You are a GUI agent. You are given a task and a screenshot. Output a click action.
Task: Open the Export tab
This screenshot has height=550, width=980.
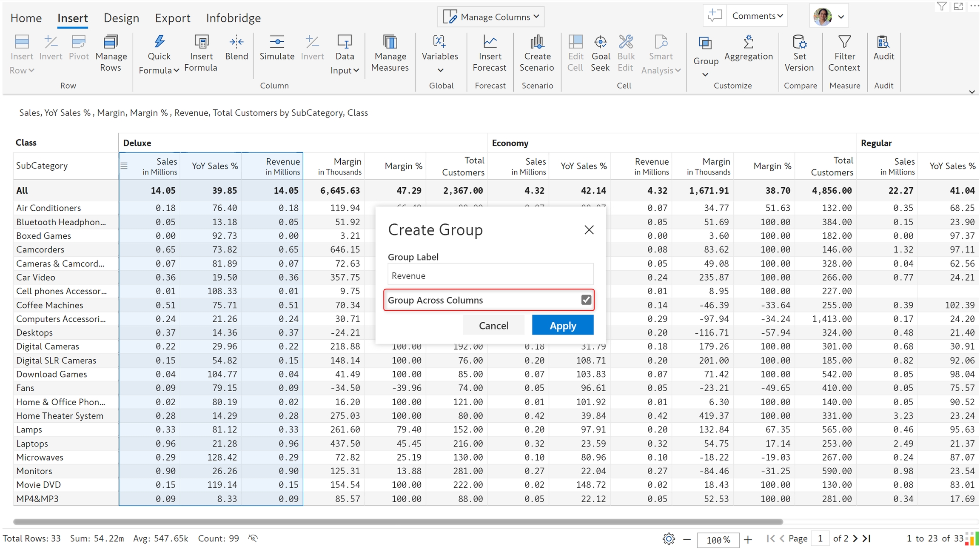click(172, 18)
